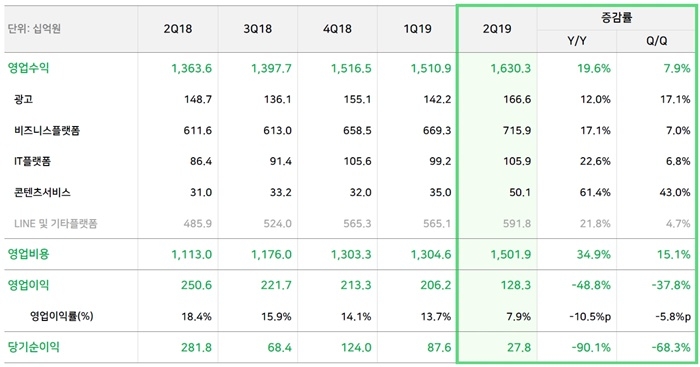This screenshot has height=367, width=700.
Task: Select the 콘텐츠서비스 Y/Y value 61.4%
Action: (x=595, y=192)
